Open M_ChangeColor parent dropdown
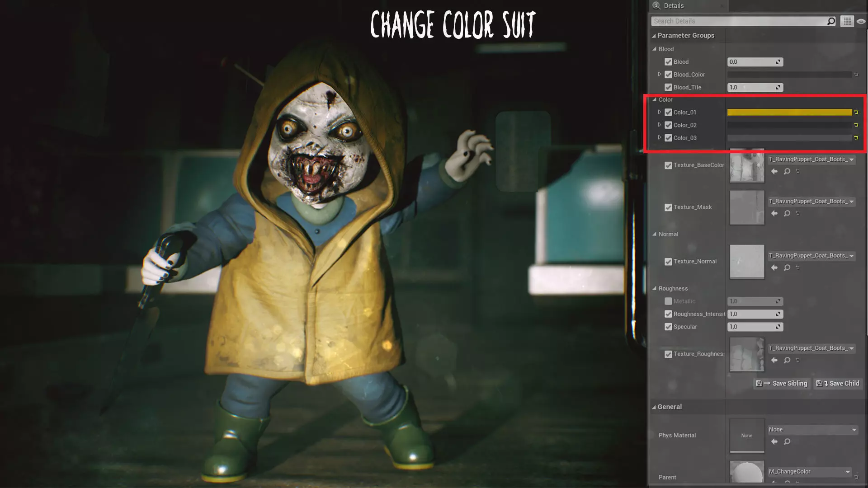 click(809, 472)
